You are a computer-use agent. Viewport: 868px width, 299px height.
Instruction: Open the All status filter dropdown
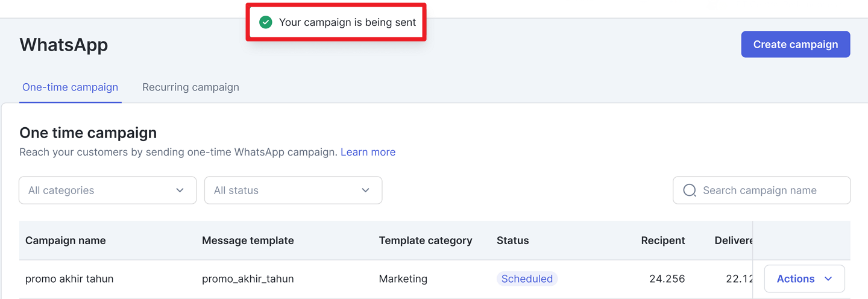[294, 190]
